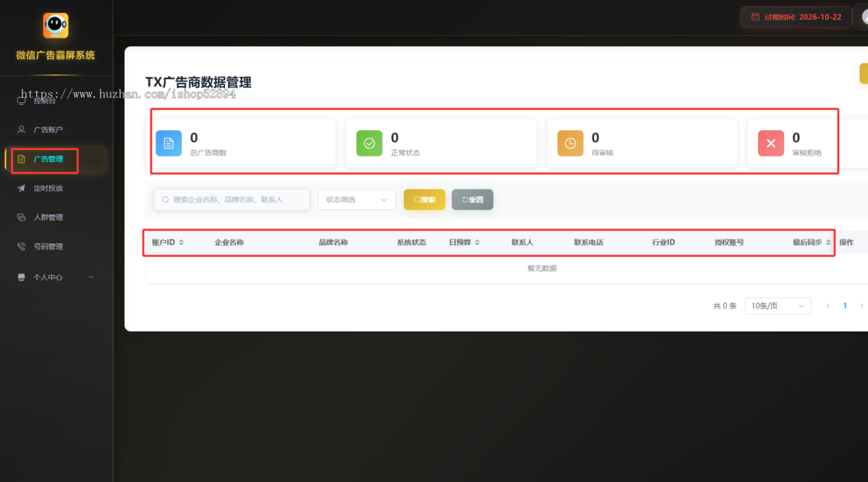Click the 操作 column header

click(x=846, y=242)
